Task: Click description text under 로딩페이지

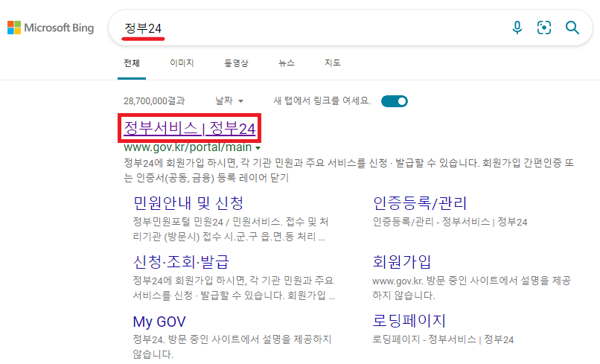Action: click(443, 339)
